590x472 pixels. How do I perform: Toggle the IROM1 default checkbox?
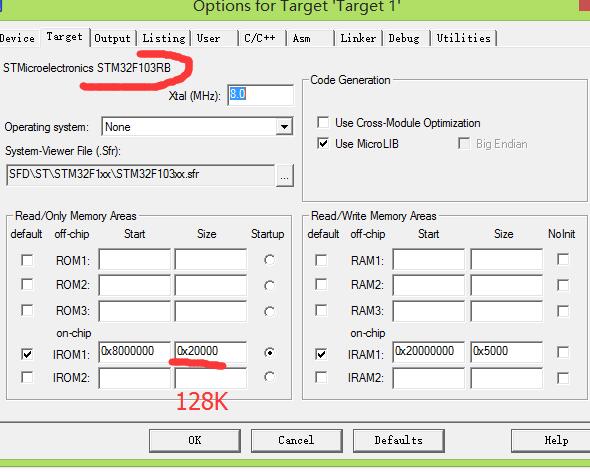tap(27, 354)
